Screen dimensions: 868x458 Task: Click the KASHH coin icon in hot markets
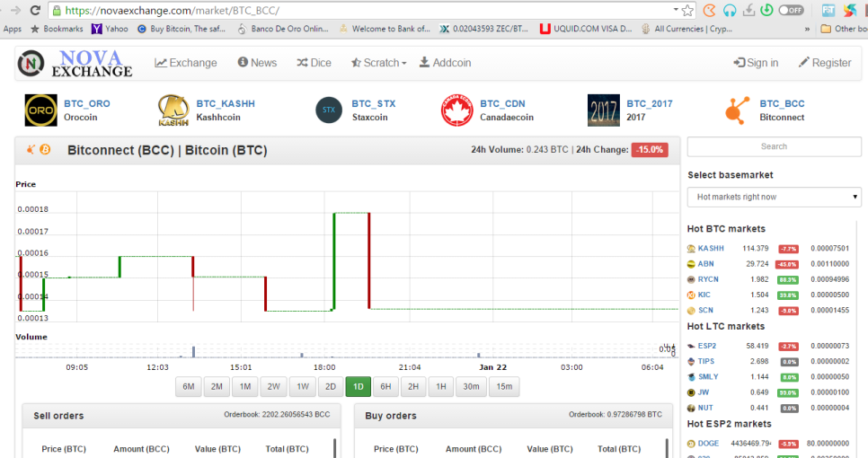pos(691,249)
